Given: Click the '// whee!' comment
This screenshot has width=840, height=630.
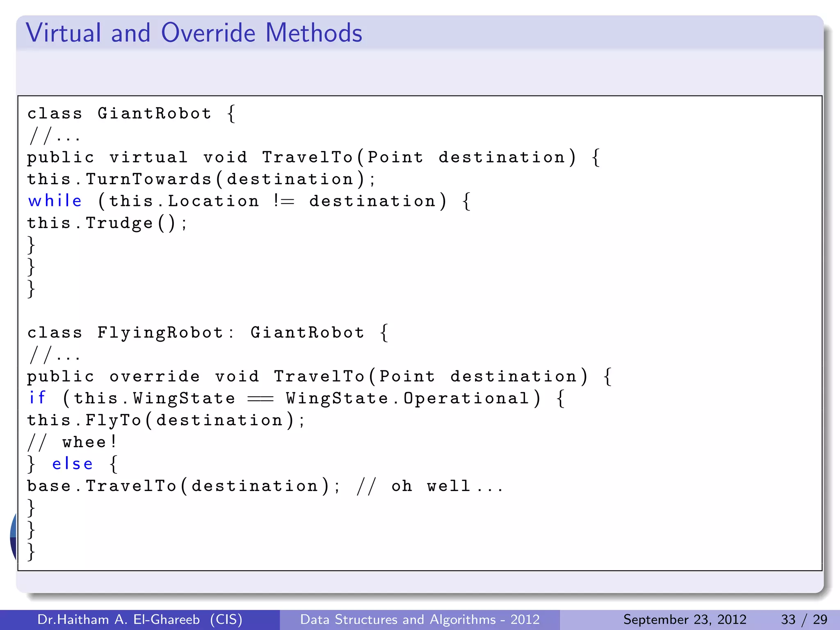Looking at the screenshot, I should (72, 442).
